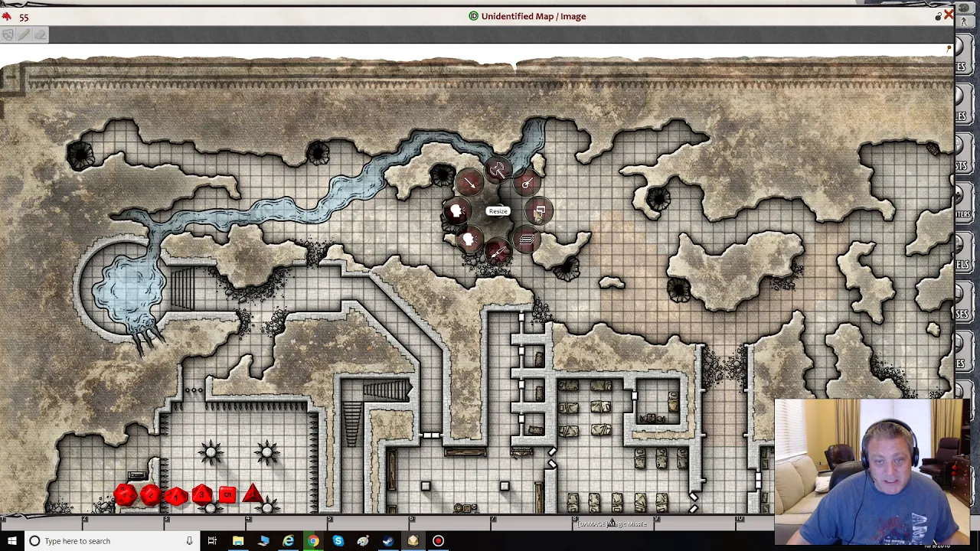Image resolution: width=980 pixels, height=551 pixels.
Task: Open Skype from the taskbar
Action: (338, 541)
